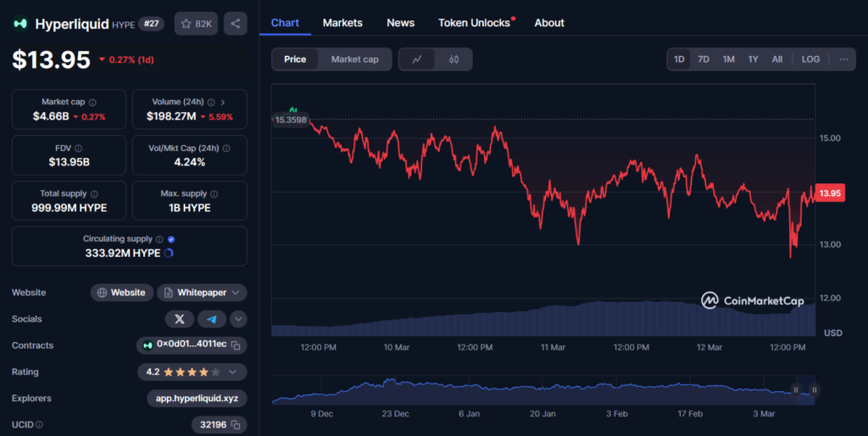
Task: Switch to candlestick chart icon
Action: [453, 59]
